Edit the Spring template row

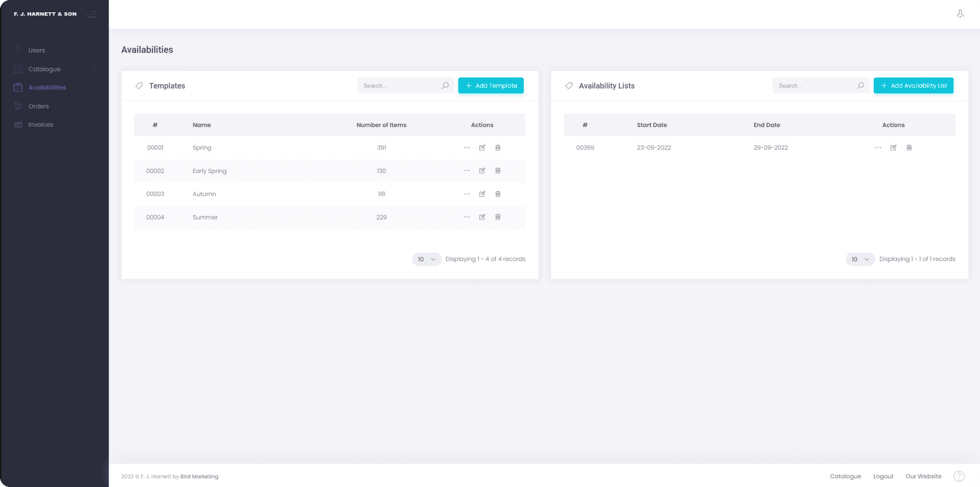point(482,148)
